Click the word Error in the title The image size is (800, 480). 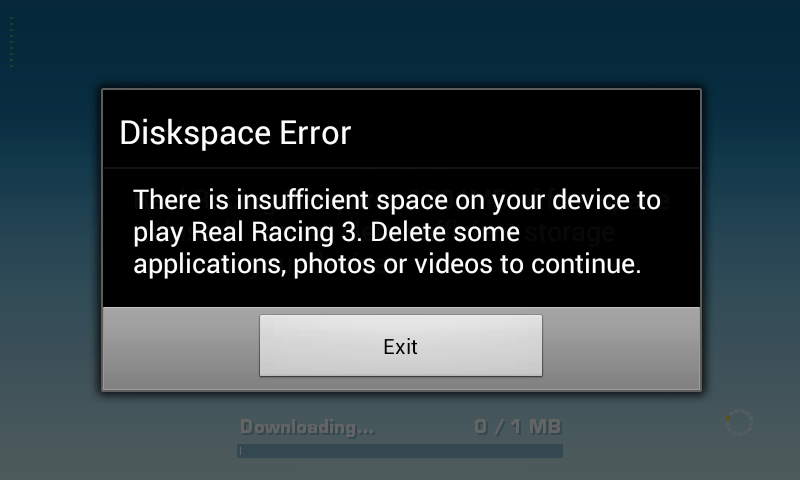pos(315,133)
